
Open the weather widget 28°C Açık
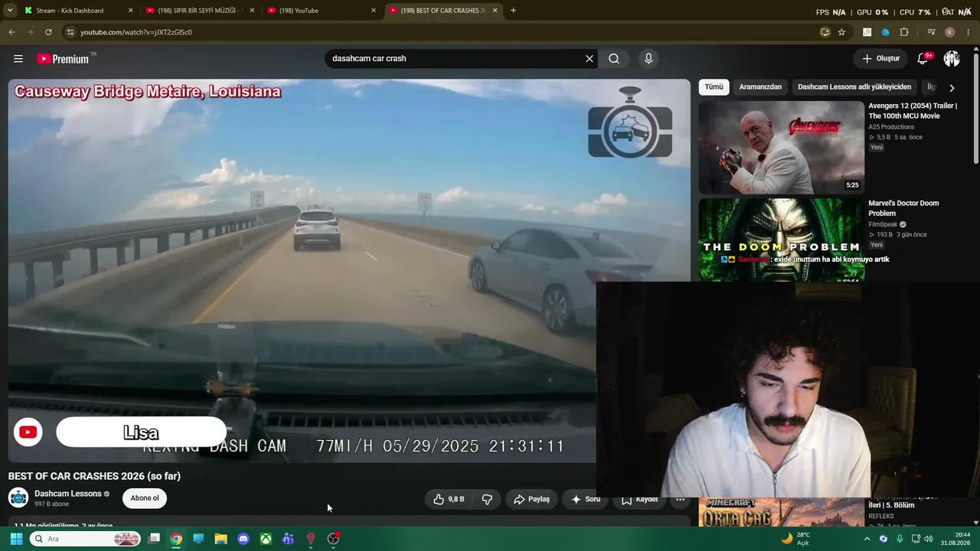click(x=795, y=539)
